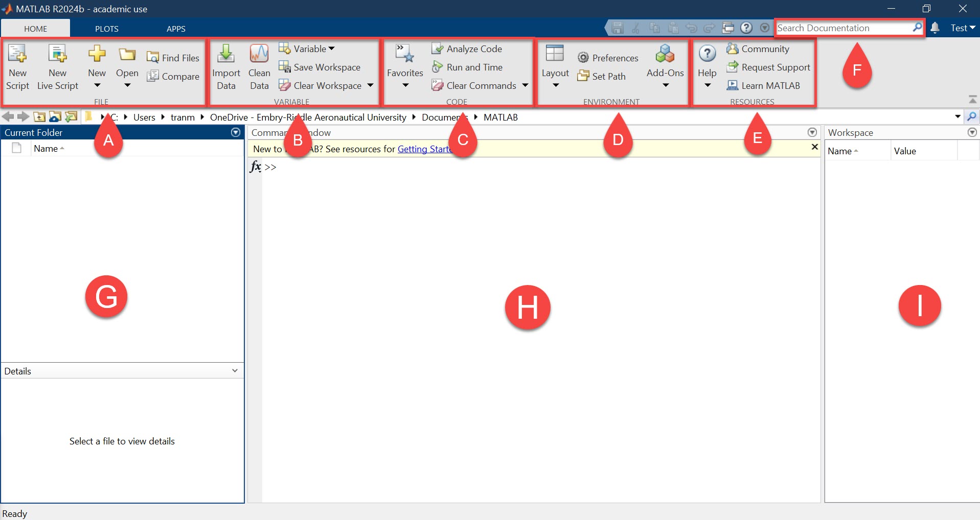Image resolution: width=980 pixels, height=520 pixels.
Task: Minimize the toolstrip with the collapse arrow
Action: click(973, 99)
